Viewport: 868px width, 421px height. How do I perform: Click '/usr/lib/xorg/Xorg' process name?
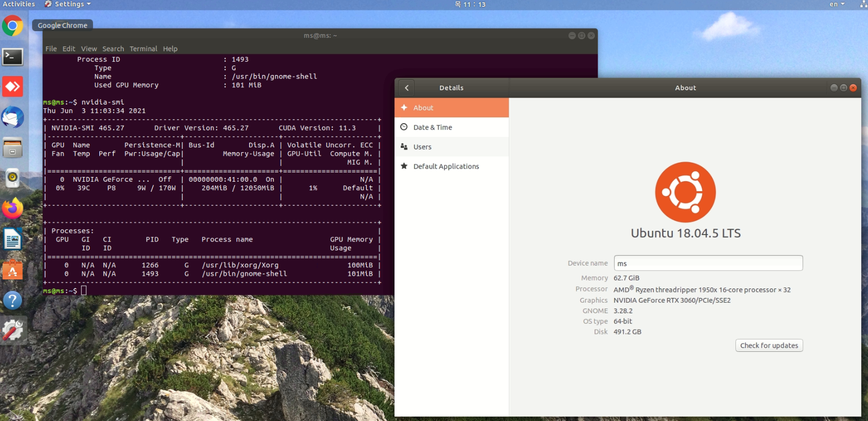(240, 265)
